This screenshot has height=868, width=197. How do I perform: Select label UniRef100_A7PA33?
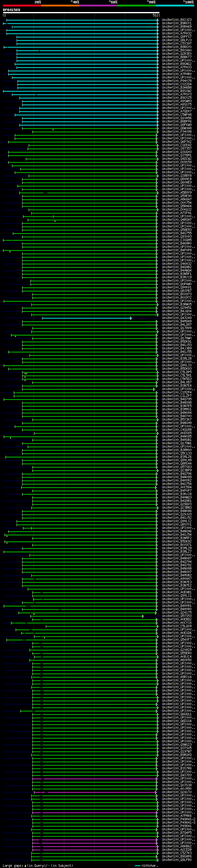click(177, 67)
